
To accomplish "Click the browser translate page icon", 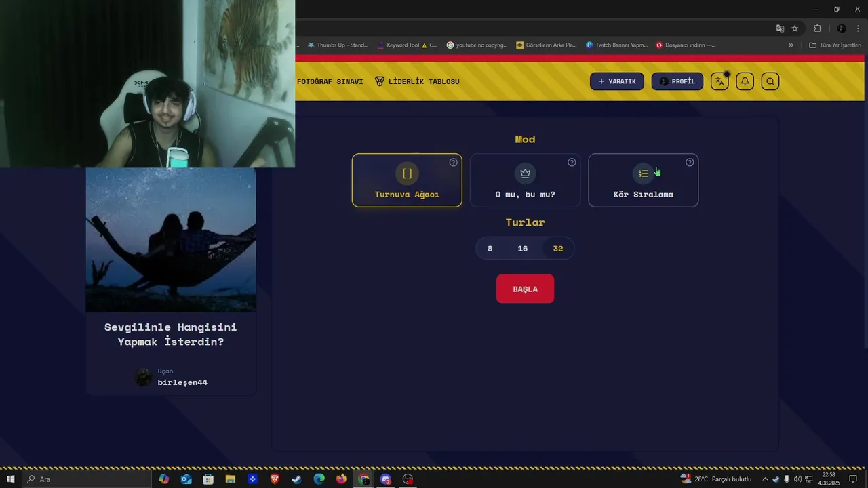I will 780,28.
